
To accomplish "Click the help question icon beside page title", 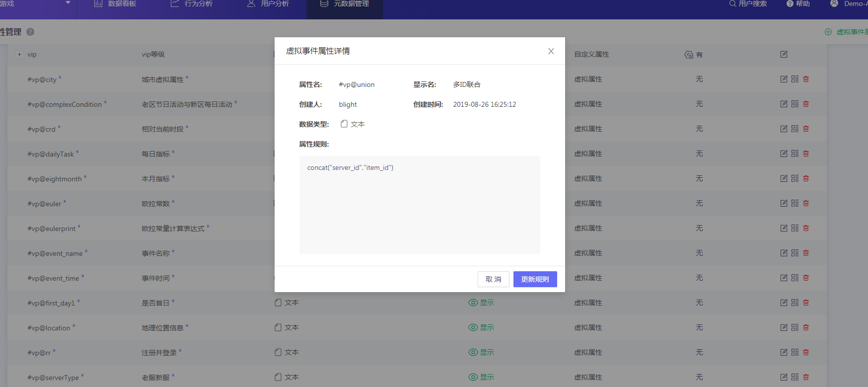I will tap(30, 32).
